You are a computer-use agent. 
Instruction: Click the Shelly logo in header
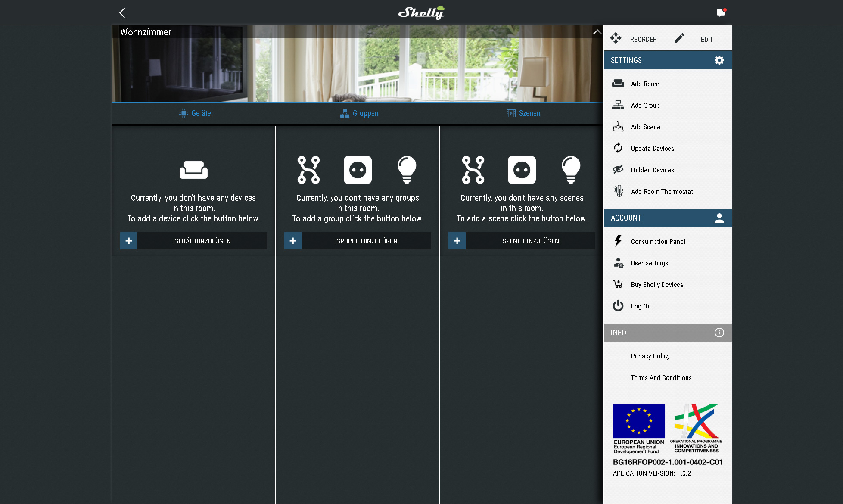click(421, 12)
